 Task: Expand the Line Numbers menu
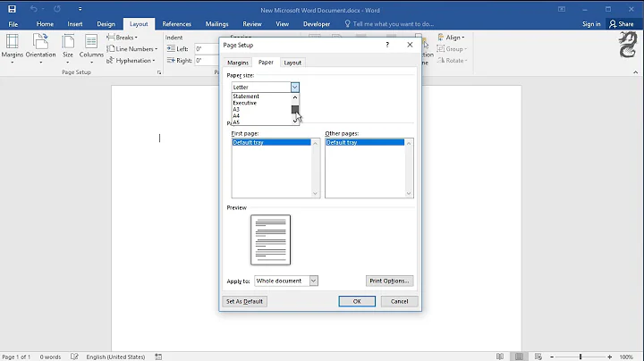[x=131, y=49]
